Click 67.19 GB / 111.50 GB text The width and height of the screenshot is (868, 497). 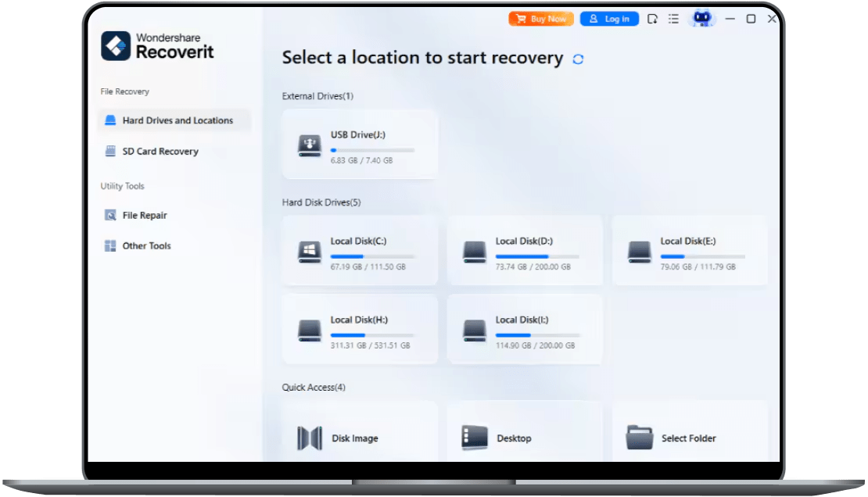coord(368,266)
